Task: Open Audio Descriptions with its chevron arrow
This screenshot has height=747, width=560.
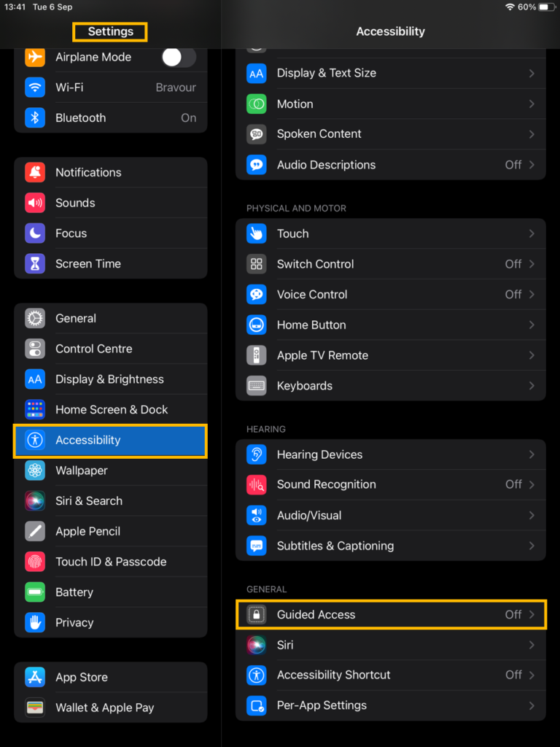Action: click(x=532, y=165)
